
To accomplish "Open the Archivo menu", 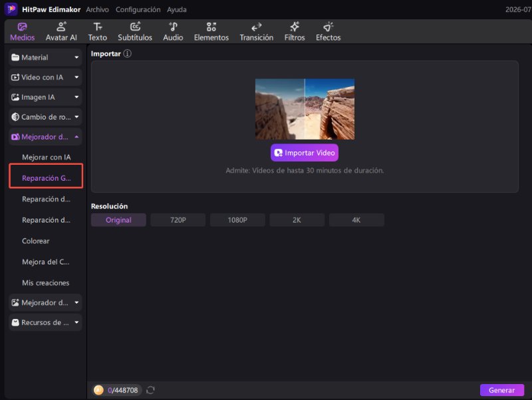I will pyautogui.click(x=97, y=9).
